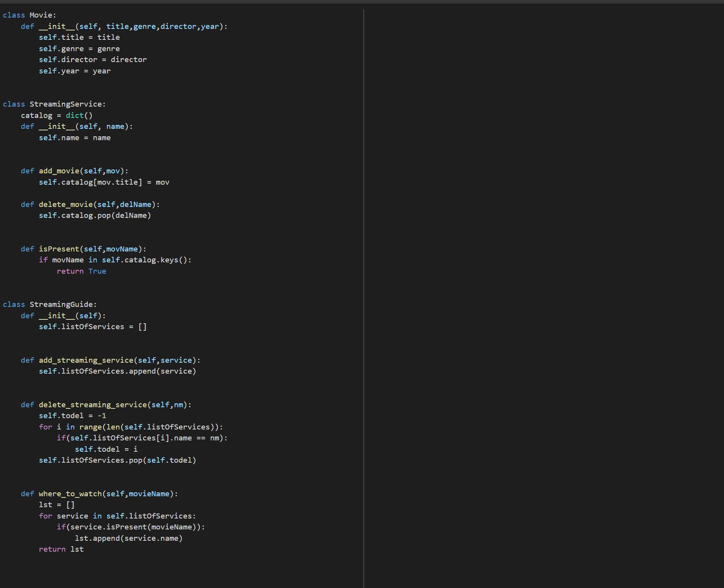Place cursor on add_movie function name

(x=59, y=171)
